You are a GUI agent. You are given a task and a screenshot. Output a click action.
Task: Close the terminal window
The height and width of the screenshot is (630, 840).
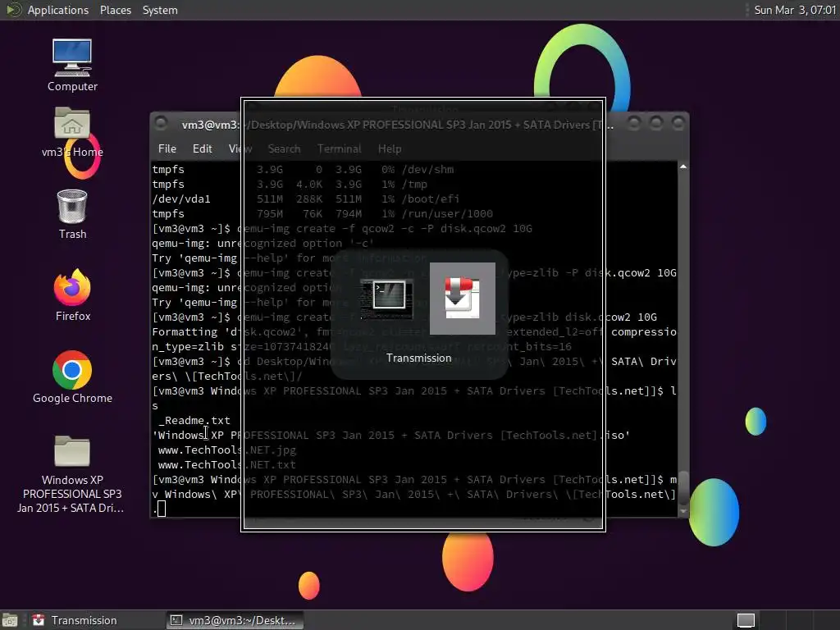pyautogui.click(x=678, y=124)
